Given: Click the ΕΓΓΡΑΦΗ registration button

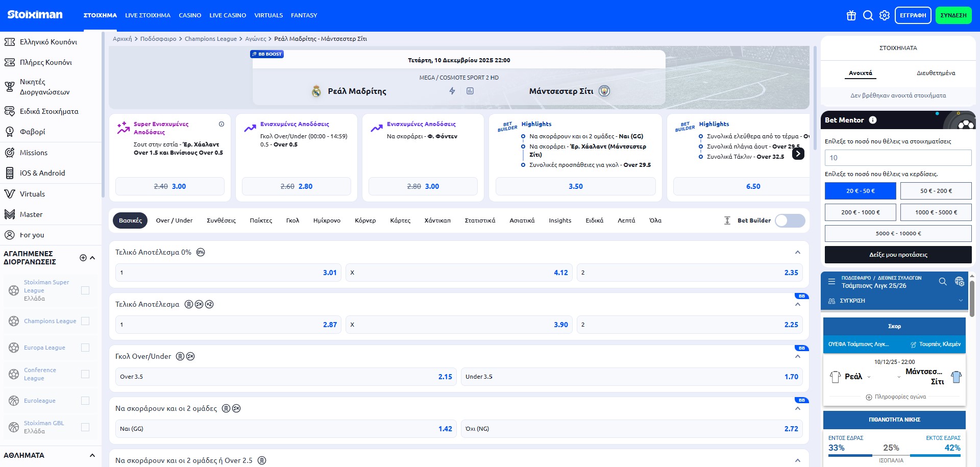Looking at the screenshot, I should [913, 15].
